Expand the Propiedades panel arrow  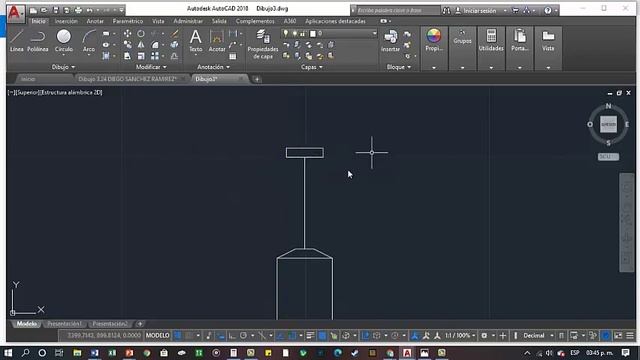click(x=434, y=68)
